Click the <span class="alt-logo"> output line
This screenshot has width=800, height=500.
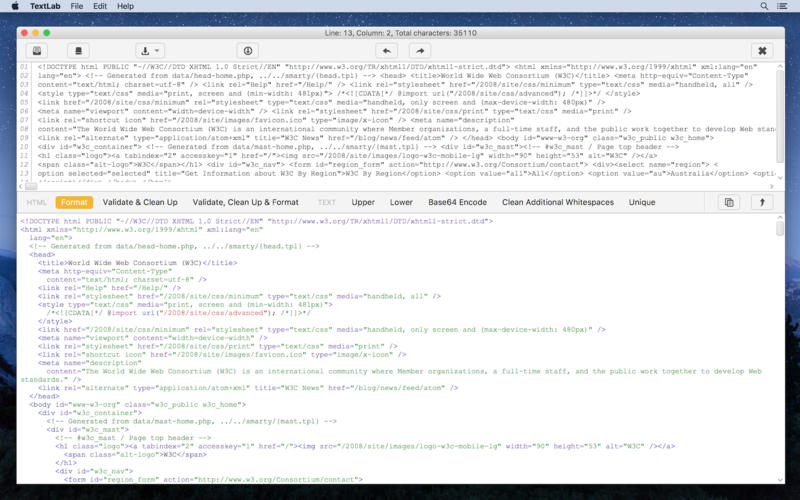[x=135, y=454]
